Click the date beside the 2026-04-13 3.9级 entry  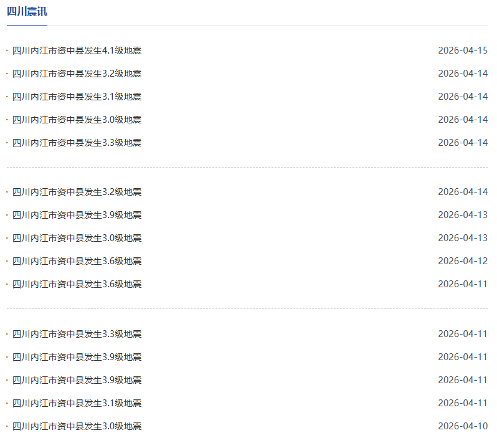coord(463,215)
